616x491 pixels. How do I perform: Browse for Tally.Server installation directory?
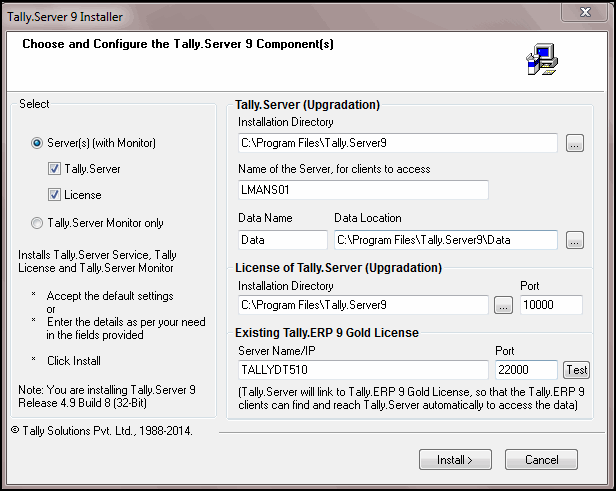575,143
